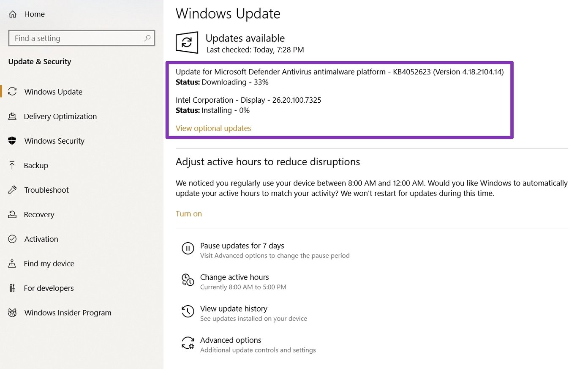Click the Windows Update page title
588x369 pixels.
[x=228, y=14]
